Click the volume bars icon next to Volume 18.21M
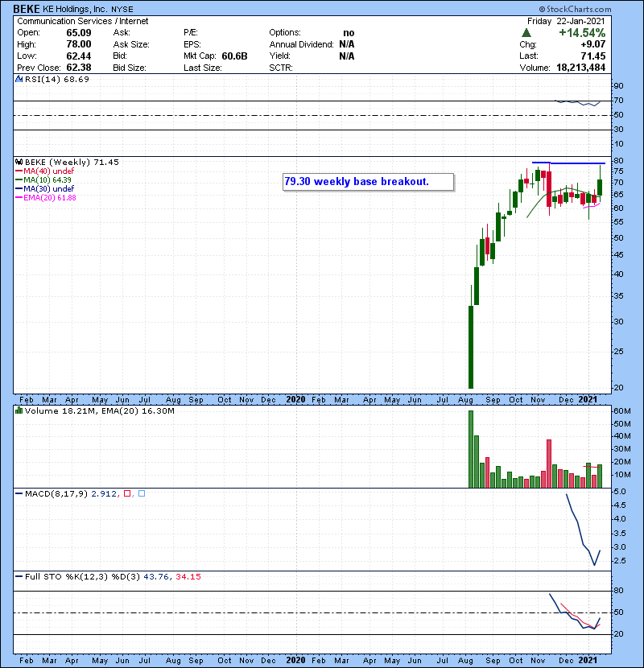Viewport: 644px width, 668px height. 19,410
